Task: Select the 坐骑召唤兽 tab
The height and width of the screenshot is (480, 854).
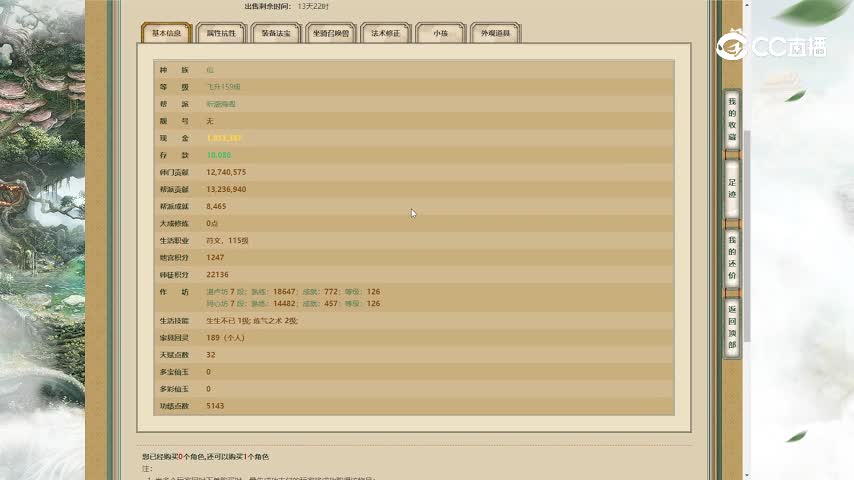Action: (330, 33)
